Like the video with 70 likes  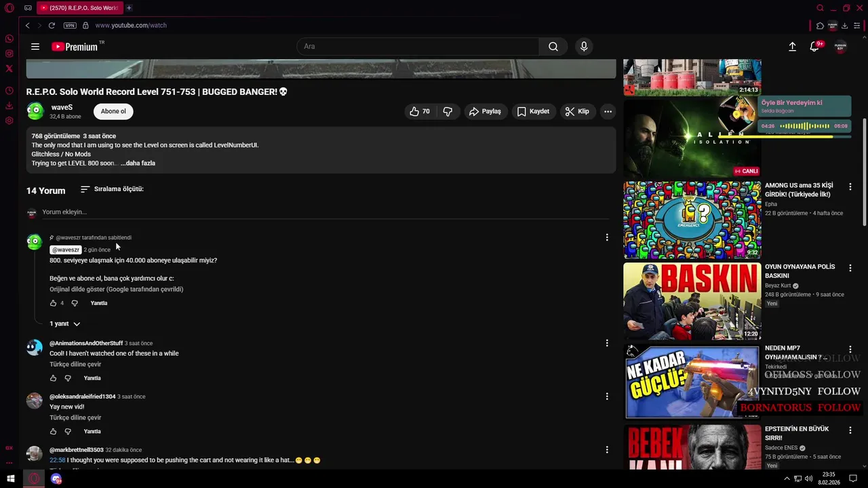(420, 112)
